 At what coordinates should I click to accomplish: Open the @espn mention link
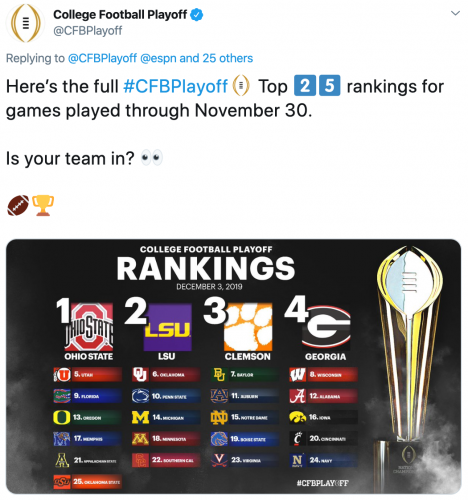(x=158, y=58)
